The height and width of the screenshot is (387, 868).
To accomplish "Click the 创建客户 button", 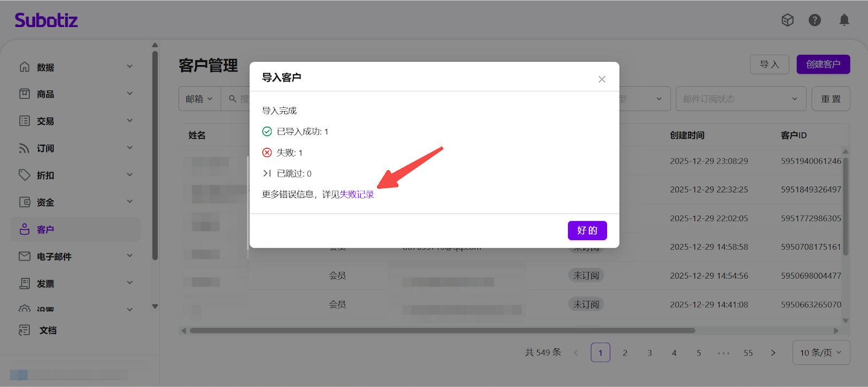I will coord(823,64).
